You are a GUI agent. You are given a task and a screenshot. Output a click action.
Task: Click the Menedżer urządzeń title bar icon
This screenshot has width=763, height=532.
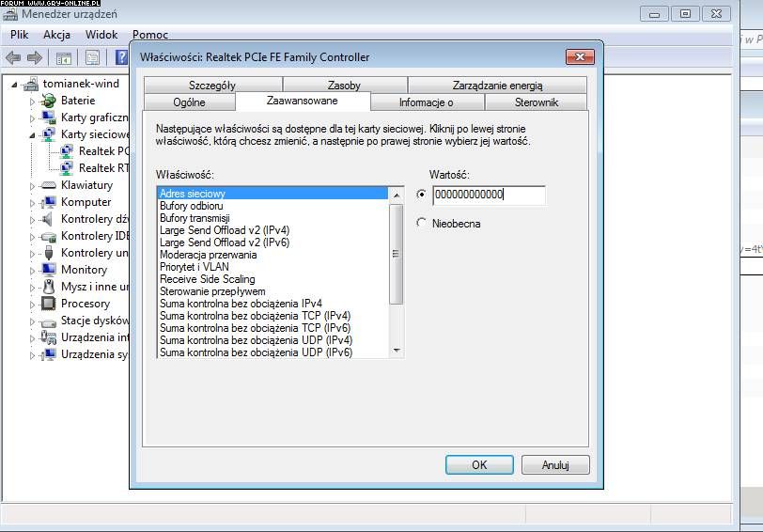[x=10, y=14]
